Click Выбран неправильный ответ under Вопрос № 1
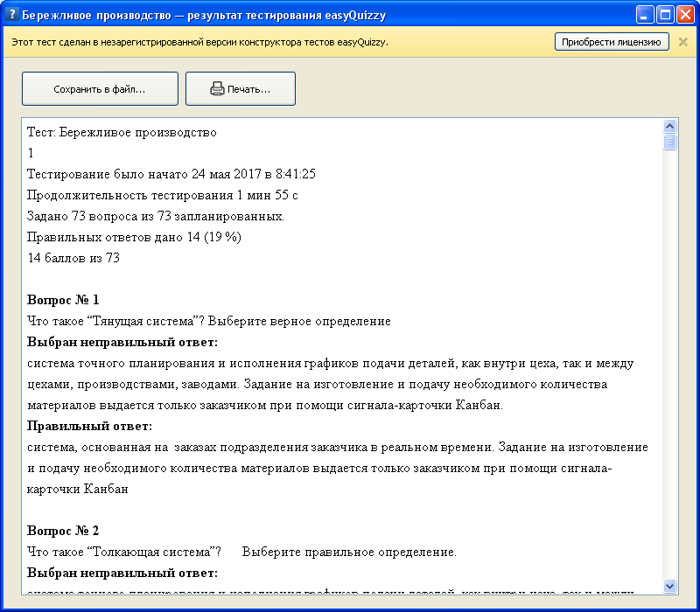 click(x=122, y=342)
